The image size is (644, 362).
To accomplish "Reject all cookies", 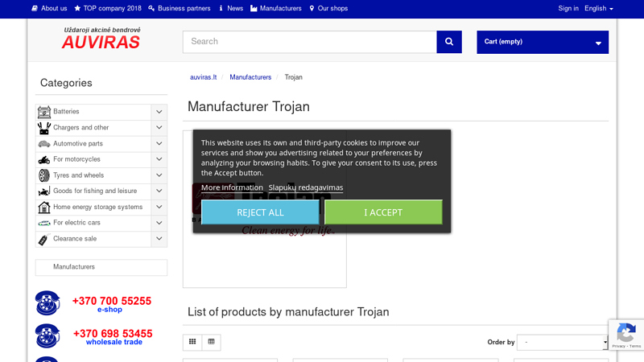I will (260, 212).
